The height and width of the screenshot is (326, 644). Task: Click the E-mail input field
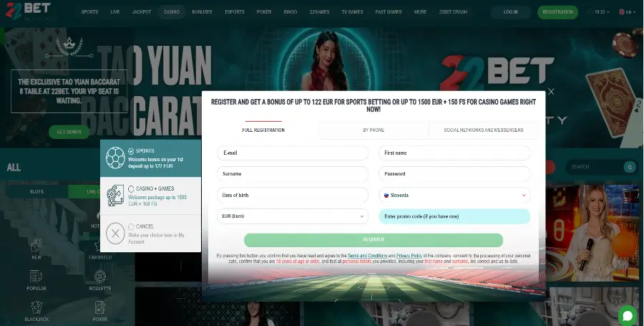pyautogui.click(x=293, y=153)
